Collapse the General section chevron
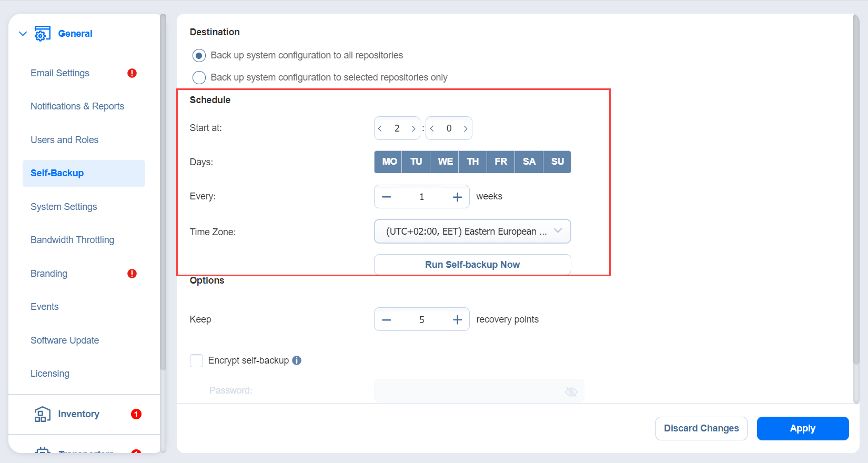 [23, 34]
